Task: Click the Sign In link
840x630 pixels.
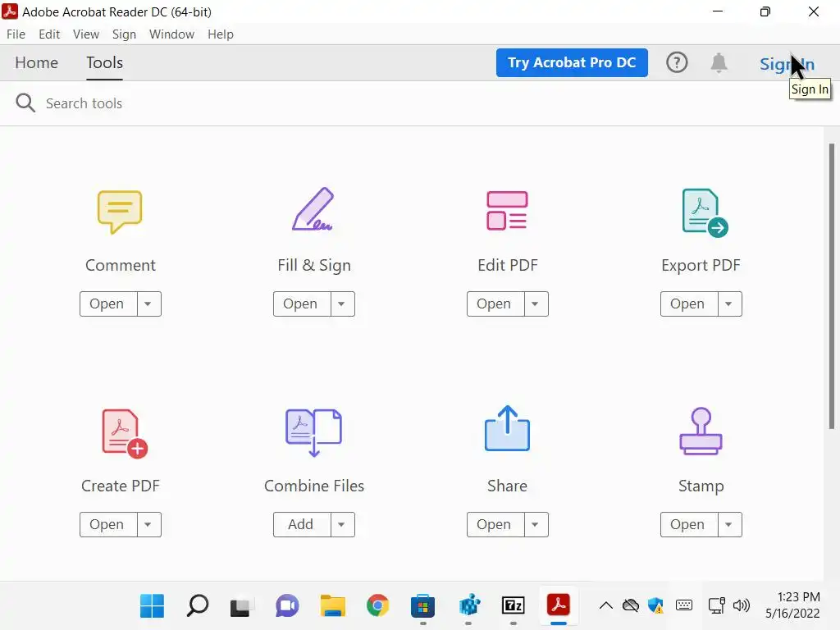Action: (787, 64)
